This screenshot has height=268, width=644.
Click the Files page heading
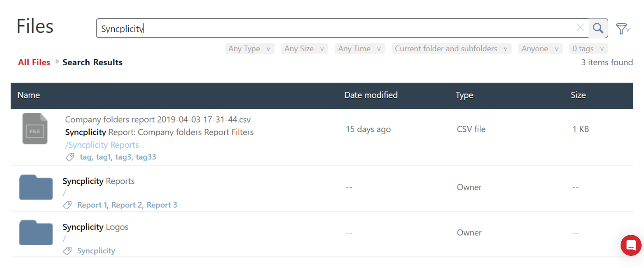35,27
